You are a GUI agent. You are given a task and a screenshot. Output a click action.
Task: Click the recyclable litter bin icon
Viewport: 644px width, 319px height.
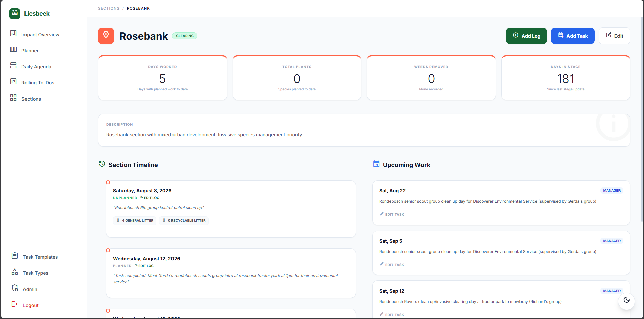[164, 220]
